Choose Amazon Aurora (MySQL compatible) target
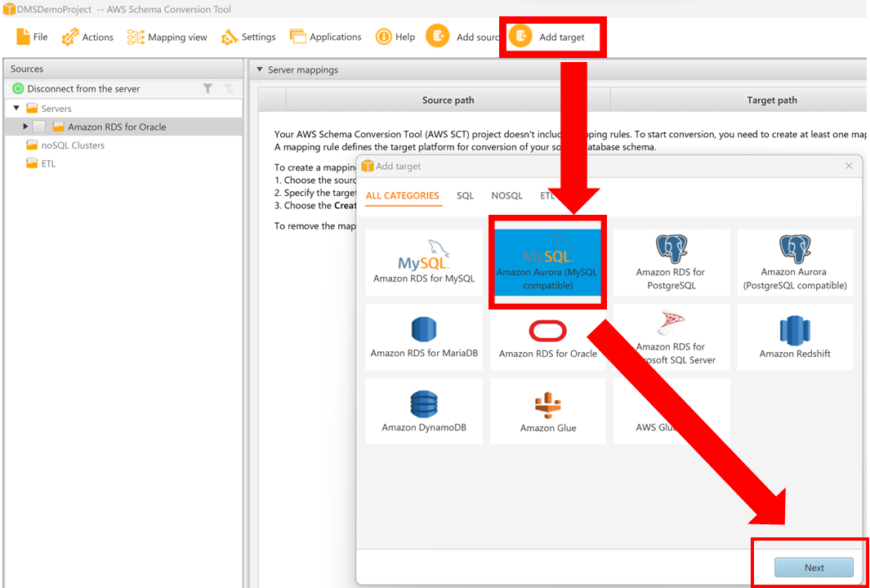The image size is (870, 588). click(547, 262)
